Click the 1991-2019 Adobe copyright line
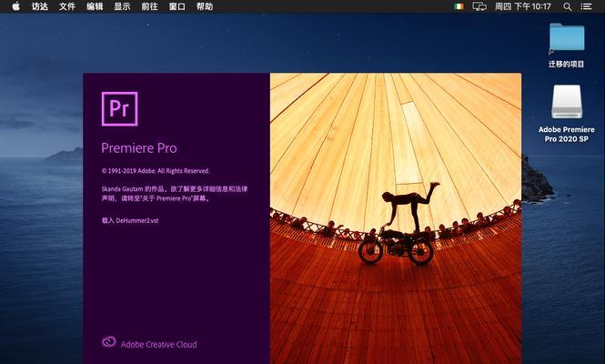The width and height of the screenshot is (605, 364). tap(156, 171)
